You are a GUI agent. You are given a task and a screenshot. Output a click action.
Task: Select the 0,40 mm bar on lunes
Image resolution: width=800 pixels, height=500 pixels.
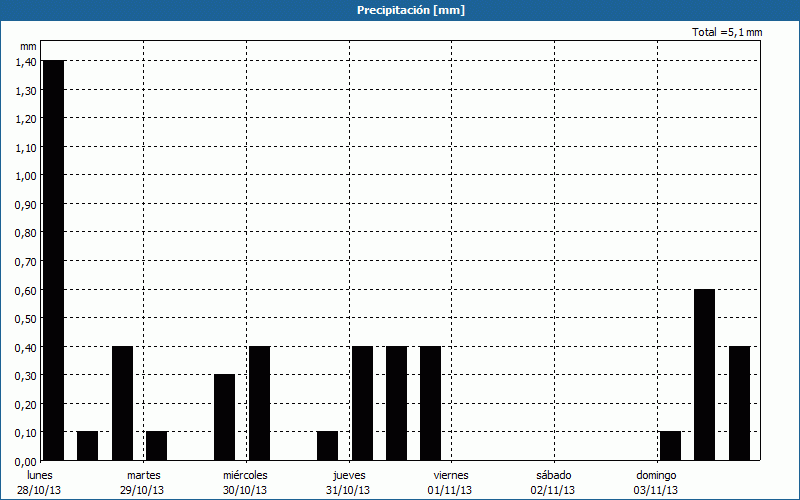click(122, 403)
